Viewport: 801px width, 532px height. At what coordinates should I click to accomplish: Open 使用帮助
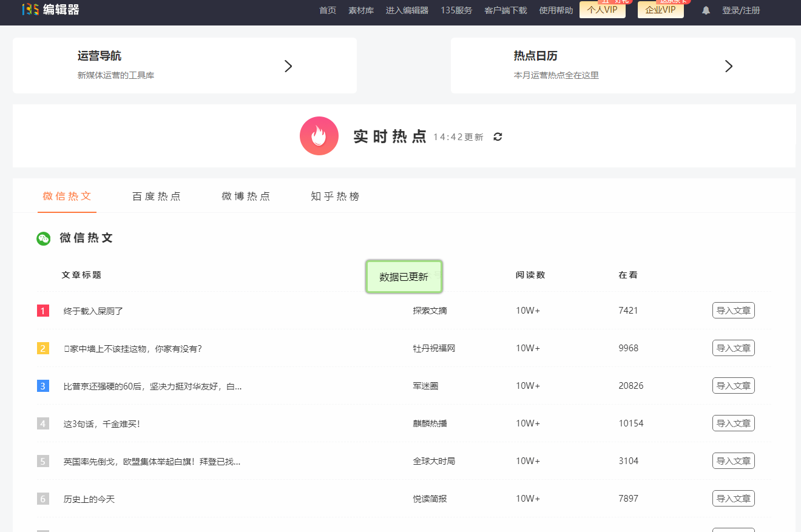(556, 10)
